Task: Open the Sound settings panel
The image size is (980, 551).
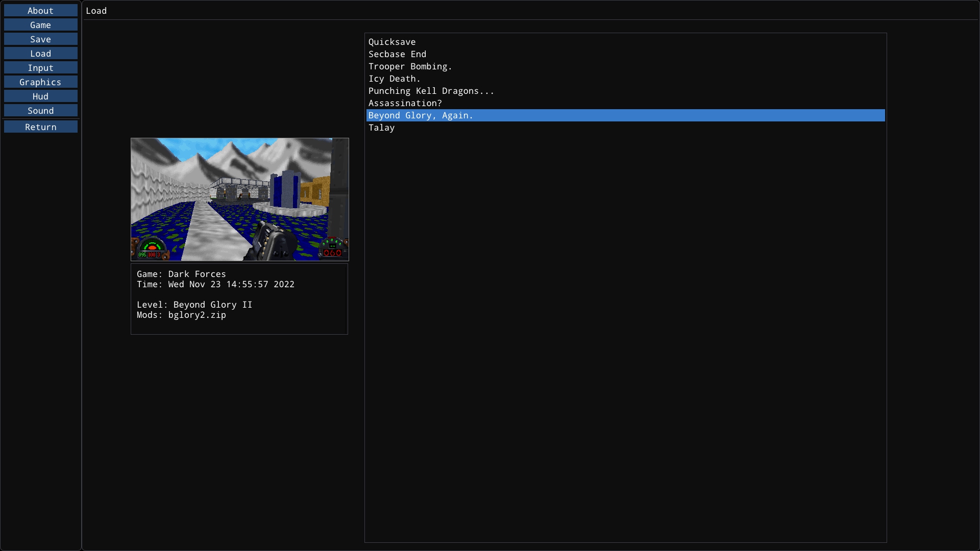Action: coord(40,110)
